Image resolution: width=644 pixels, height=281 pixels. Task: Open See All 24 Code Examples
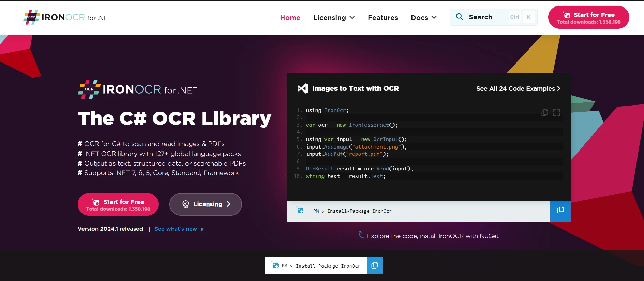[x=518, y=89]
